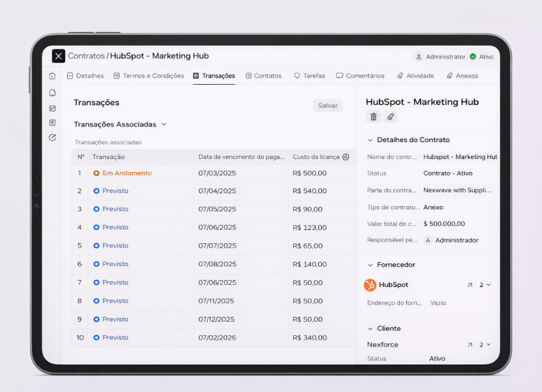
Task: Expand Nexforce client count dropdown 2
Action: tap(485, 344)
